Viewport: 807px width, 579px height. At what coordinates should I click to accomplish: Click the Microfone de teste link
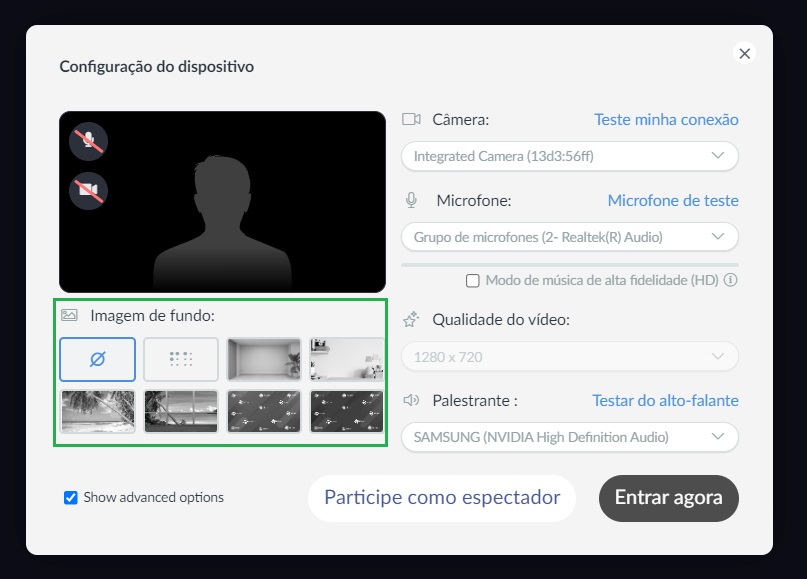[673, 200]
